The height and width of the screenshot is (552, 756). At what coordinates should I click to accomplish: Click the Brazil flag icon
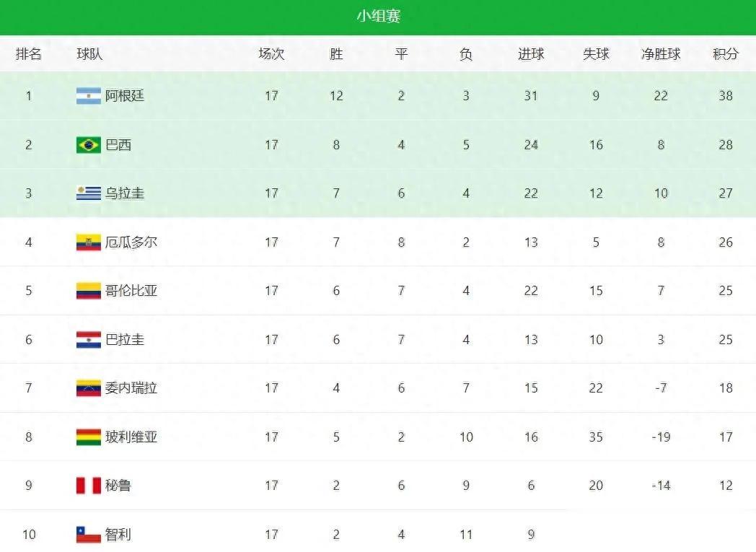89,145
